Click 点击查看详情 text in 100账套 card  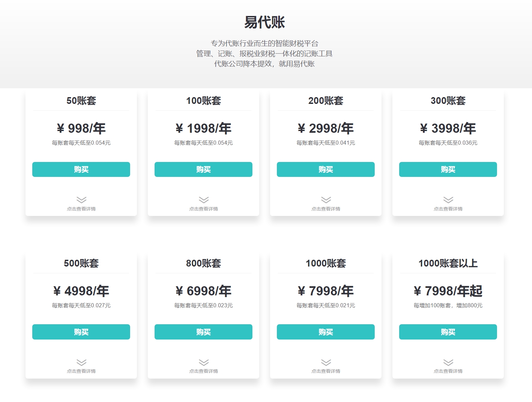[x=203, y=209]
